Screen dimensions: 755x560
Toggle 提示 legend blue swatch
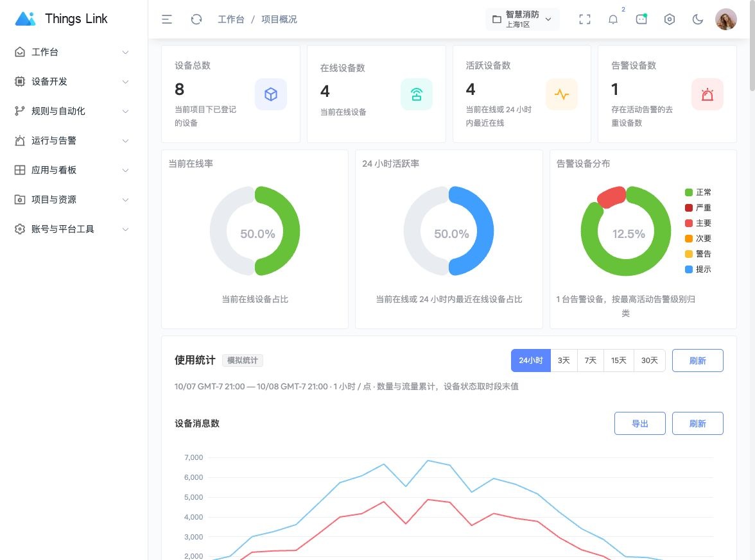point(688,269)
